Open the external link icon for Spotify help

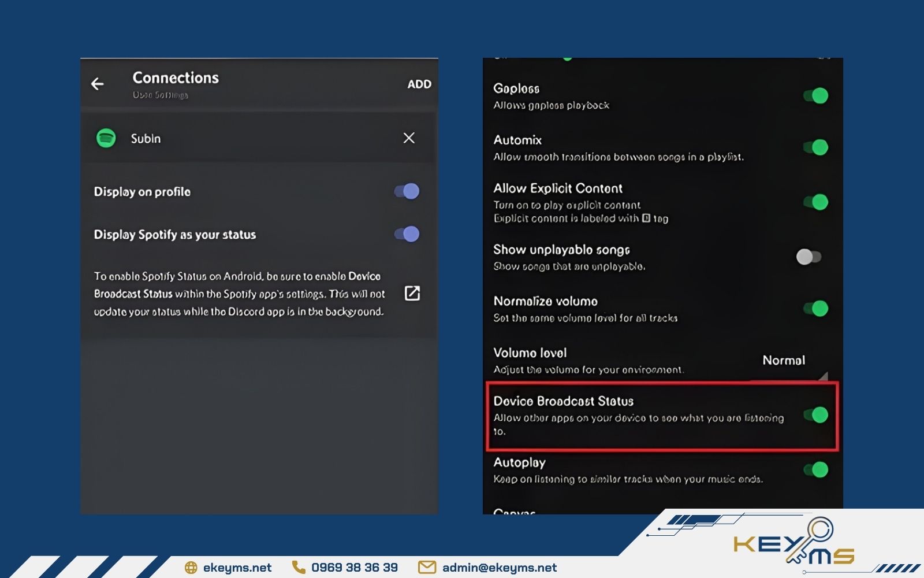[x=412, y=294]
